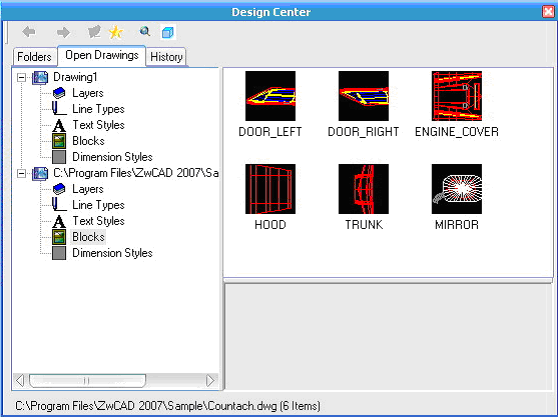558x417 pixels.
Task: Switch to the Folders tab
Action: tap(35, 57)
